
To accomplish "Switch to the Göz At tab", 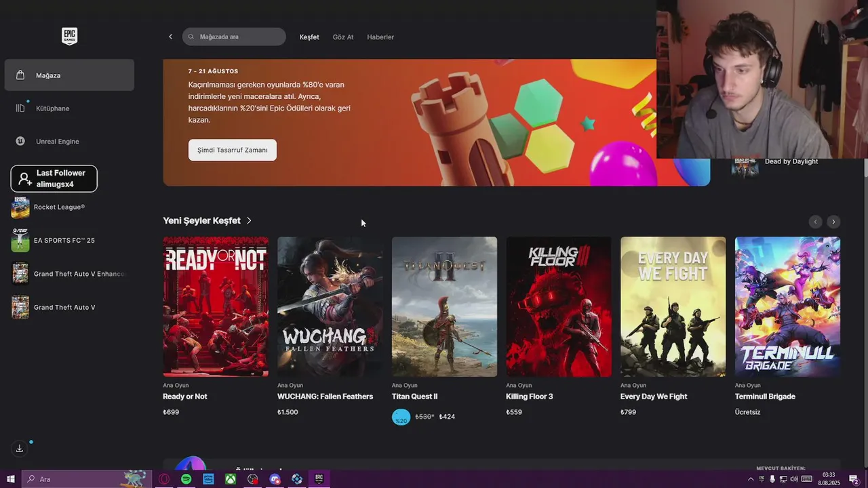I will [343, 37].
